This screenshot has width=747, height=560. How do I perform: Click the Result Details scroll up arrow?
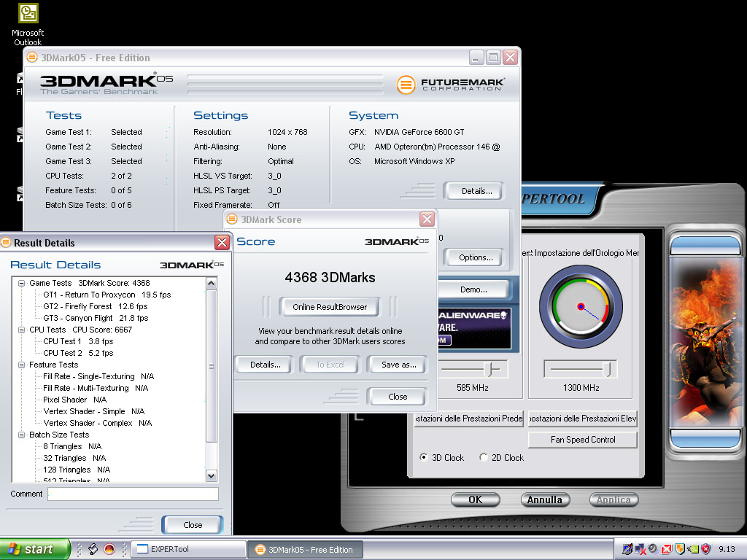[x=212, y=284]
